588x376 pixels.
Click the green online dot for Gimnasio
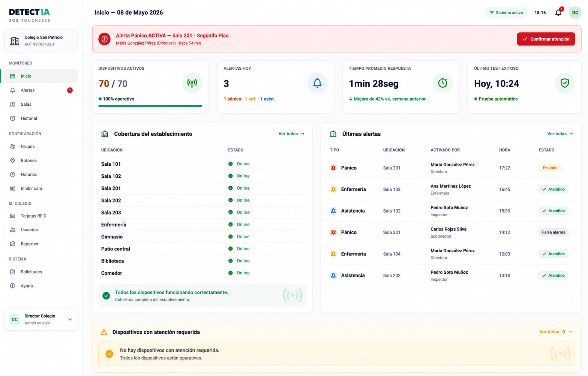[230, 237]
